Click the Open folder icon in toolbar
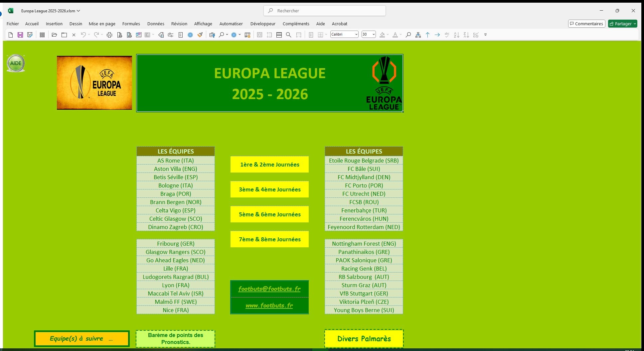The height and width of the screenshot is (351, 644). pyautogui.click(x=54, y=35)
